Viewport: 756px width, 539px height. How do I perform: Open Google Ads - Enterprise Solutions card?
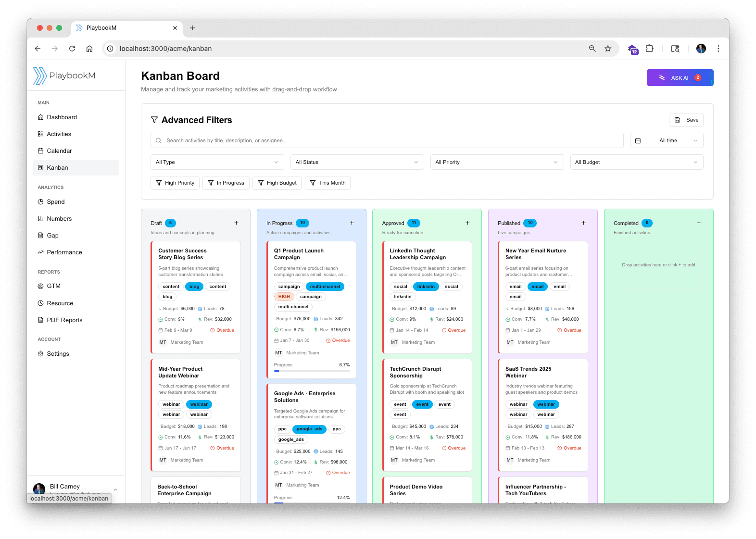[311, 443]
